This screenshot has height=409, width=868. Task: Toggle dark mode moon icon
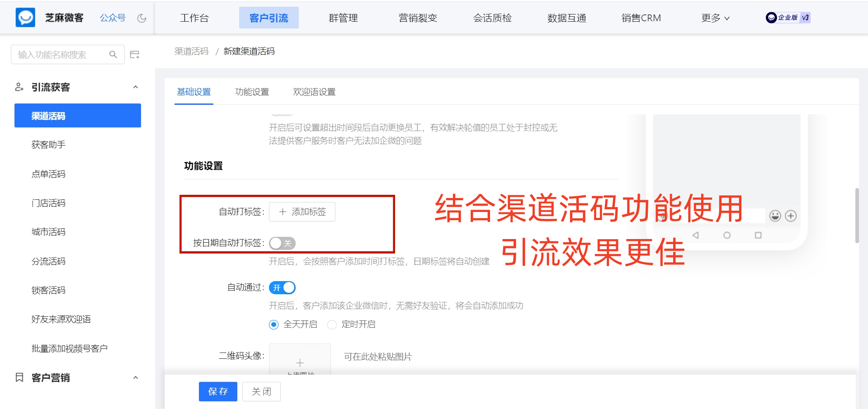pyautogui.click(x=142, y=18)
